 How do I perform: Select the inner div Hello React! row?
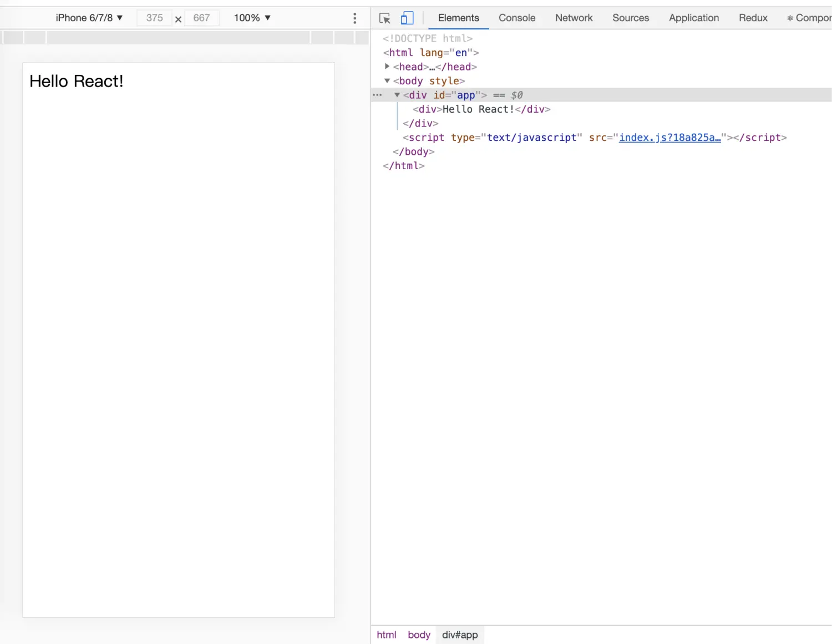tap(602, 109)
